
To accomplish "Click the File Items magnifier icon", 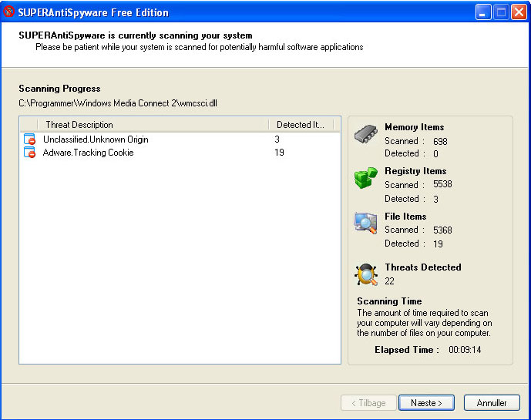I will click(x=366, y=223).
